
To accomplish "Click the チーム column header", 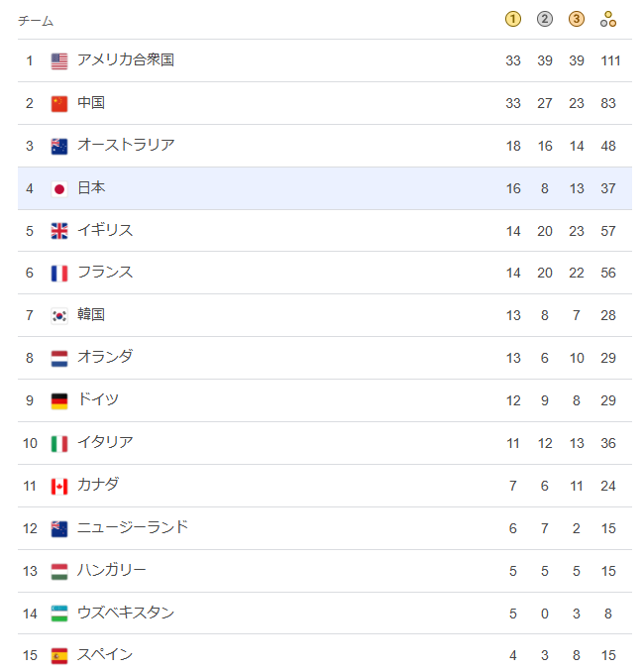I will pyautogui.click(x=36, y=21).
